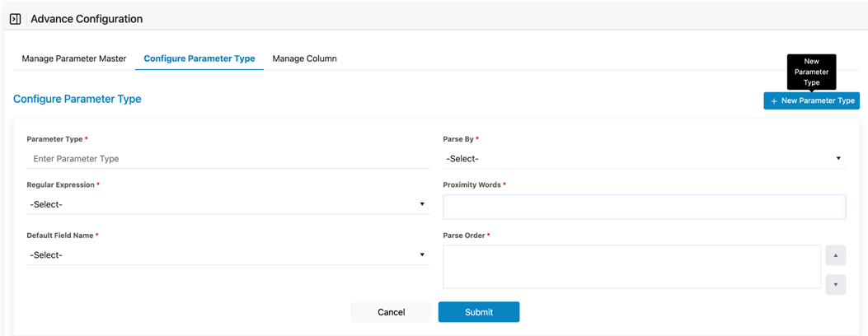Open the Default Field Name select box
Image resolution: width=868 pixels, height=336 pixels.
227,255
